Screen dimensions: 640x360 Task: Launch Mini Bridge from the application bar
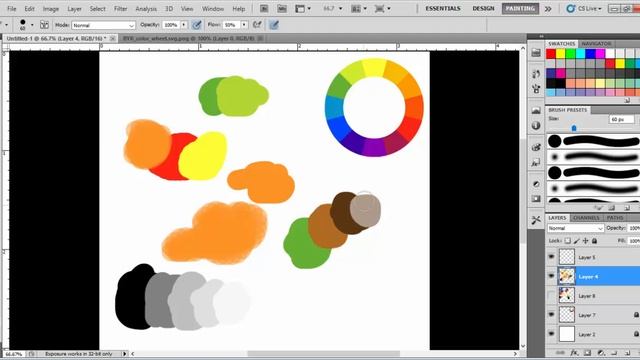[282, 9]
